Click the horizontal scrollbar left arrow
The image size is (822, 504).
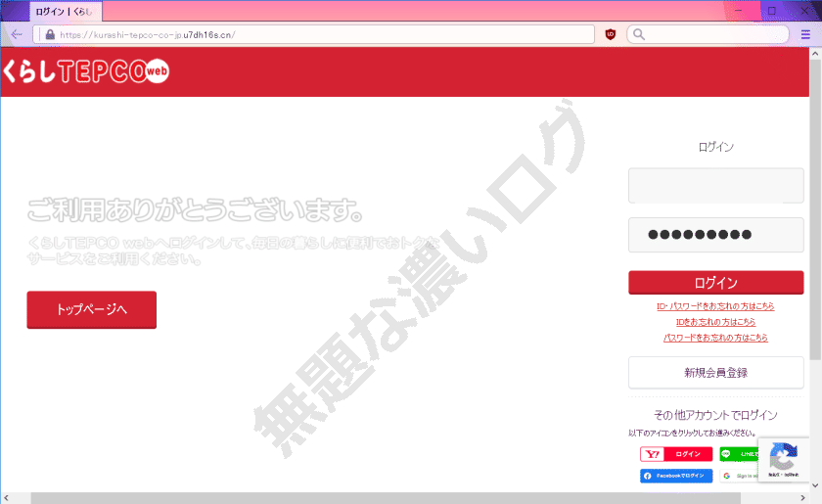click(x=6, y=498)
